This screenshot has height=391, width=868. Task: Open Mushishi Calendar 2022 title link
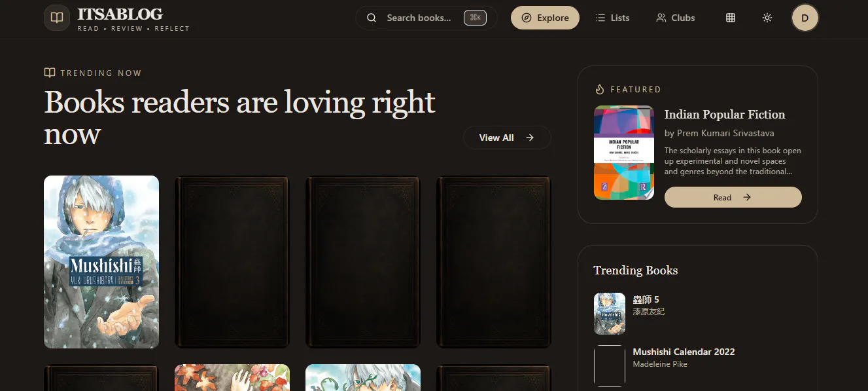[x=684, y=352]
